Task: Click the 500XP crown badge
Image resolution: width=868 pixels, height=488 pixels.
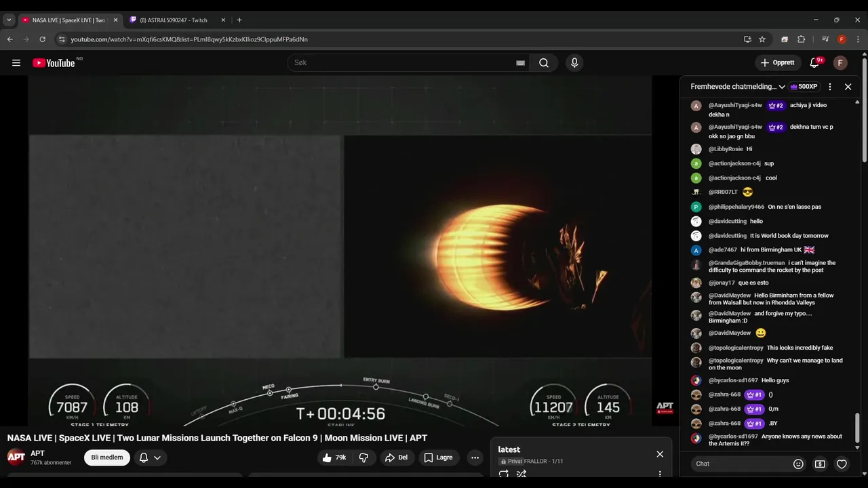Action: (804, 87)
